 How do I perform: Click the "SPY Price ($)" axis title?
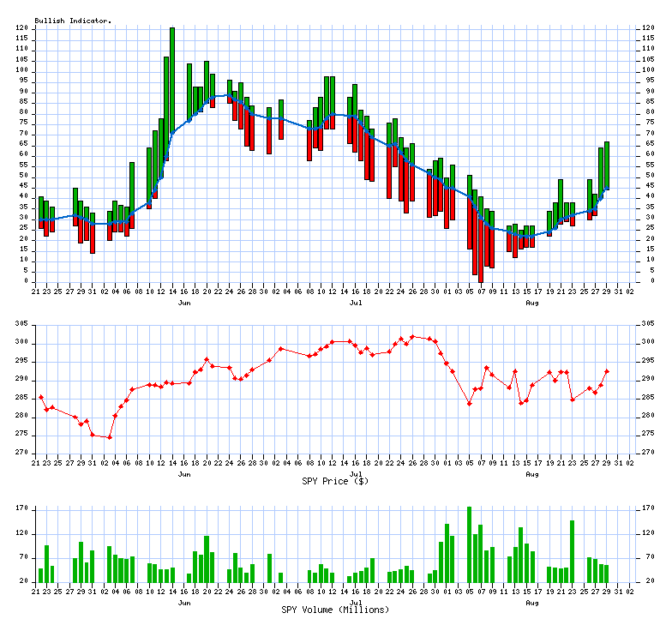[x=335, y=481]
